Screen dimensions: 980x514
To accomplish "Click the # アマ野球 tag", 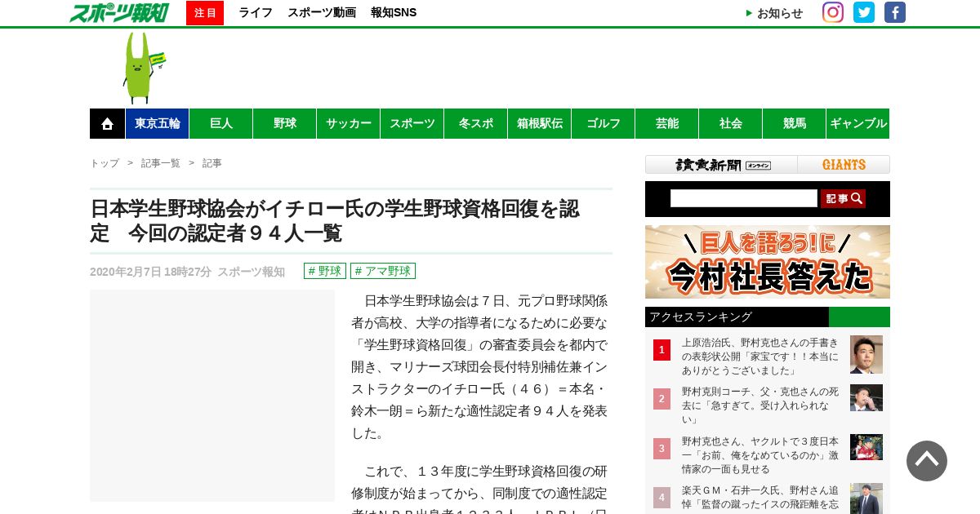I will coord(383,271).
